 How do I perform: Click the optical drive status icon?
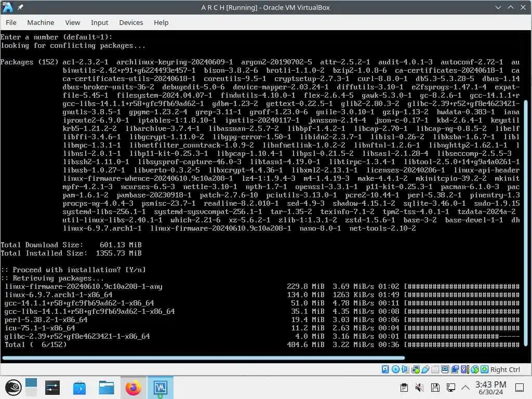[395, 369]
